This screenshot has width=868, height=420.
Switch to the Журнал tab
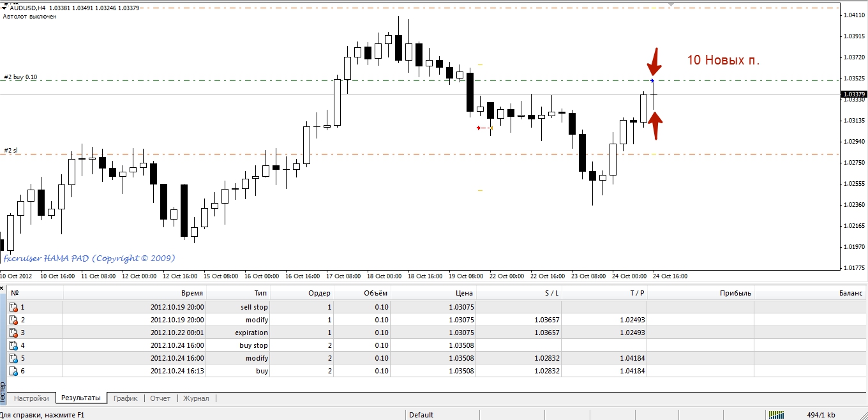point(196,398)
